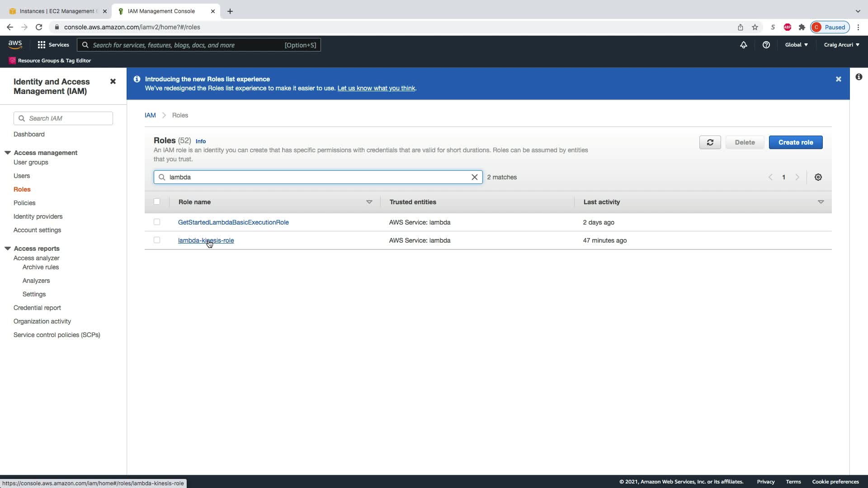Viewport: 868px width, 488px height.
Task: Open Policies in the IAM sidebar
Action: 24,203
